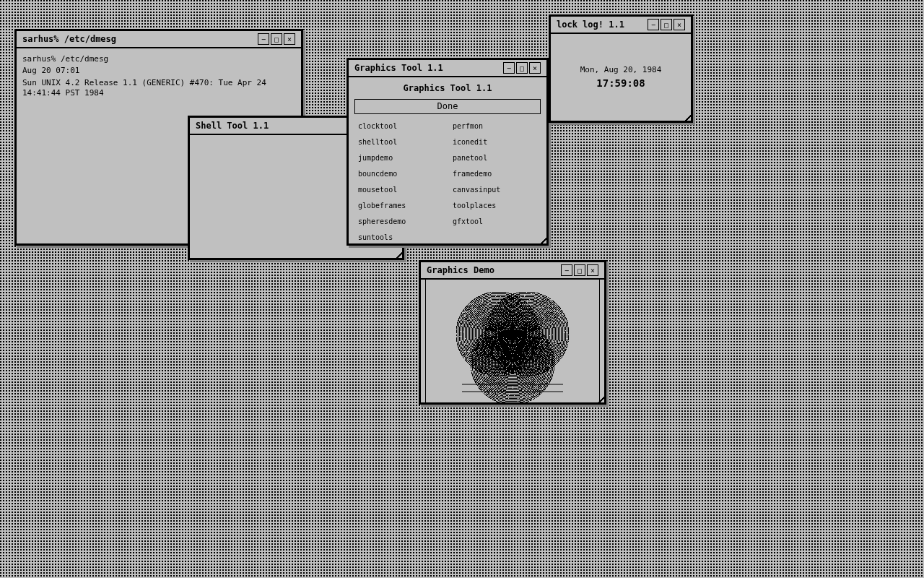This screenshot has width=924, height=578.
Task: Select clocktool from the demo list
Action: [377, 126]
